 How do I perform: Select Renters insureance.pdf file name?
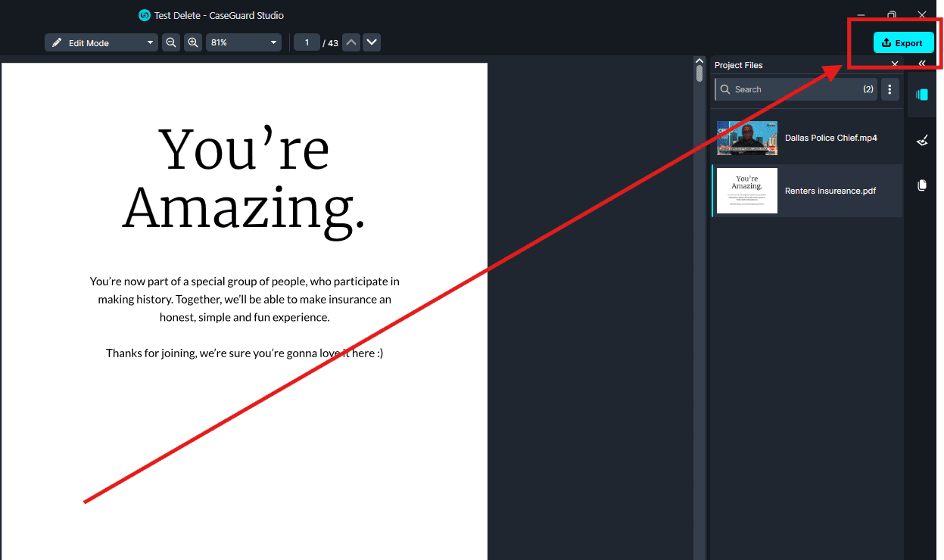point(830,191)
